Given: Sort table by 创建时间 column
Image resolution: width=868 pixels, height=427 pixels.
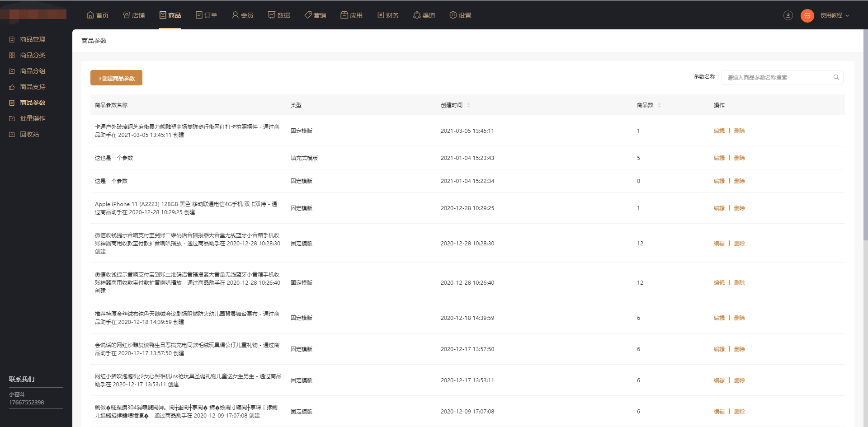Looking at the screenshot, I should [x=468, y=105].
